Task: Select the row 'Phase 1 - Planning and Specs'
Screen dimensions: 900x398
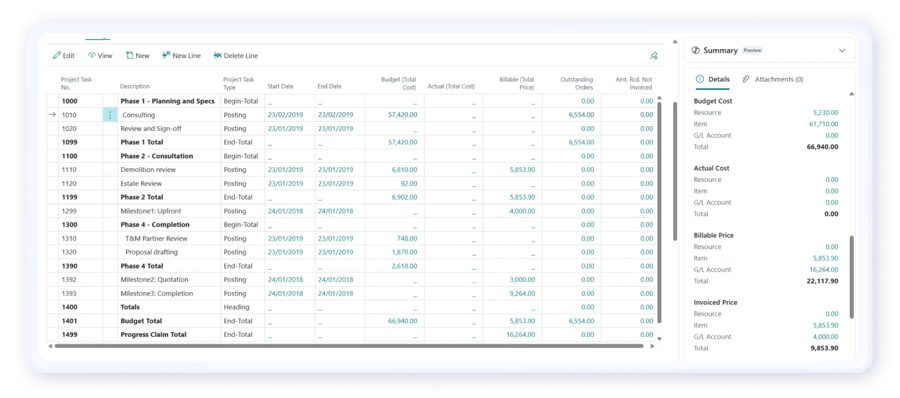Action: 350,101
